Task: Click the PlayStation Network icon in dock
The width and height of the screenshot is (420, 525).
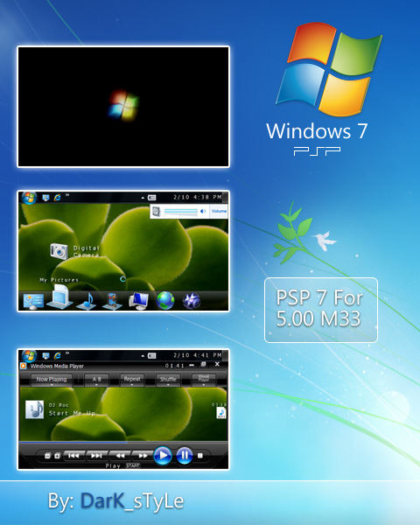Action: click(x=192, y=300)
